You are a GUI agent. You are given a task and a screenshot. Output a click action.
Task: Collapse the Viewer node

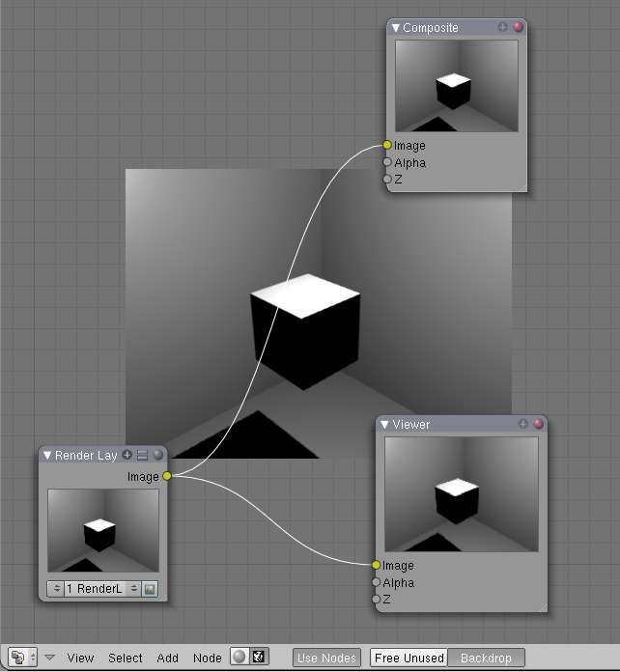(x=384, y=425)
